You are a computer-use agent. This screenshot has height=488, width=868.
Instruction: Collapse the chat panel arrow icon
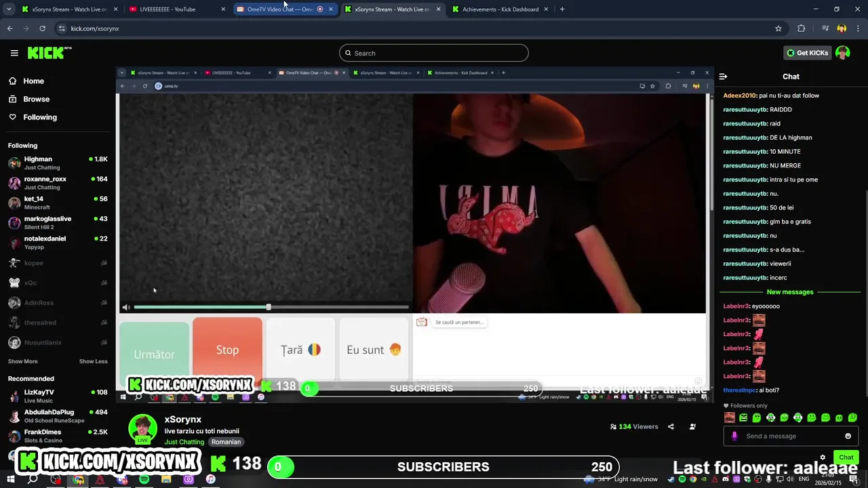pos(723,77)
